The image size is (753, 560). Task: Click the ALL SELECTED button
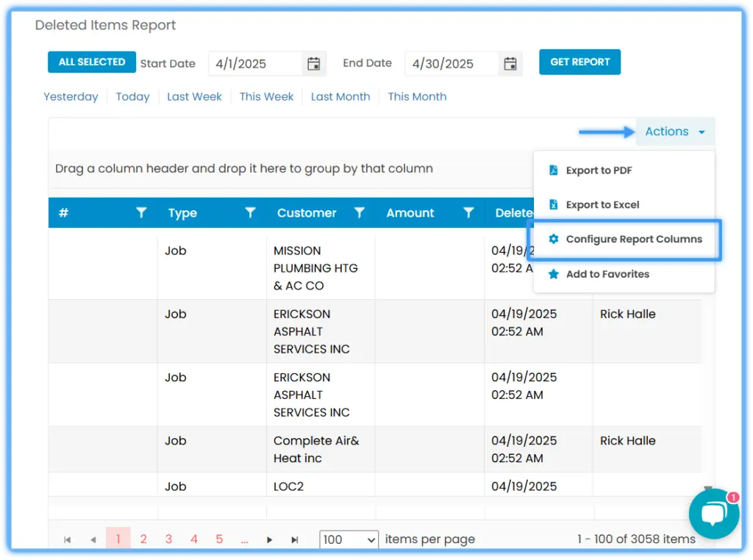92,62
